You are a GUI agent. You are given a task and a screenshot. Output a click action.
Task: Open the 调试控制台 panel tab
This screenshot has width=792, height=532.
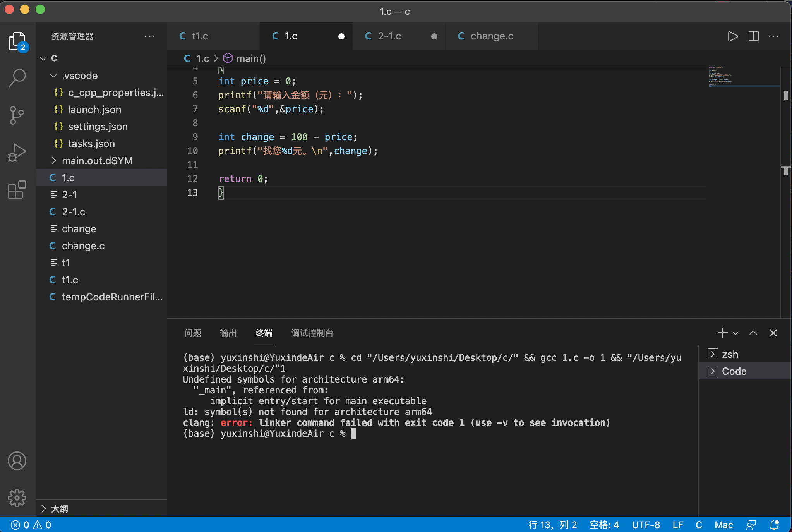[312, 333]
